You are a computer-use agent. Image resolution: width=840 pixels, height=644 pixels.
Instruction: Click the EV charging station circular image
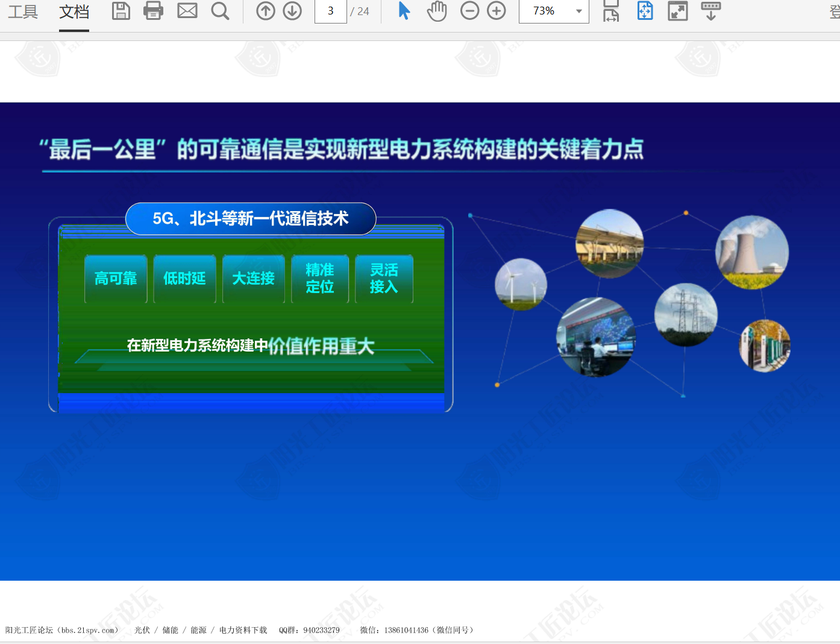coord(765,346)
